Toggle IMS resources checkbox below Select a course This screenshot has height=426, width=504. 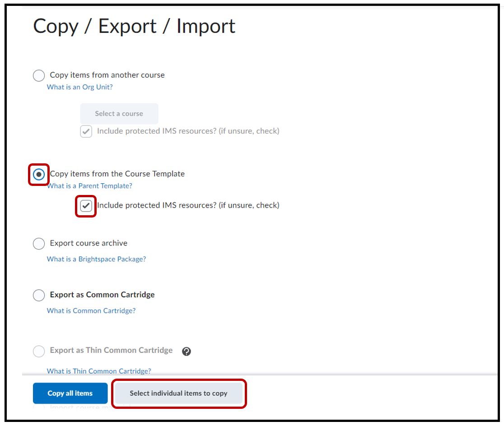[x=86, y=131]
